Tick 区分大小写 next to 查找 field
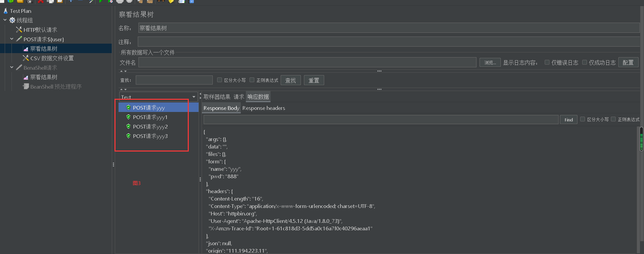Viewport: 644px width, 254px height. pyautogui.click(x=220, y=80)
